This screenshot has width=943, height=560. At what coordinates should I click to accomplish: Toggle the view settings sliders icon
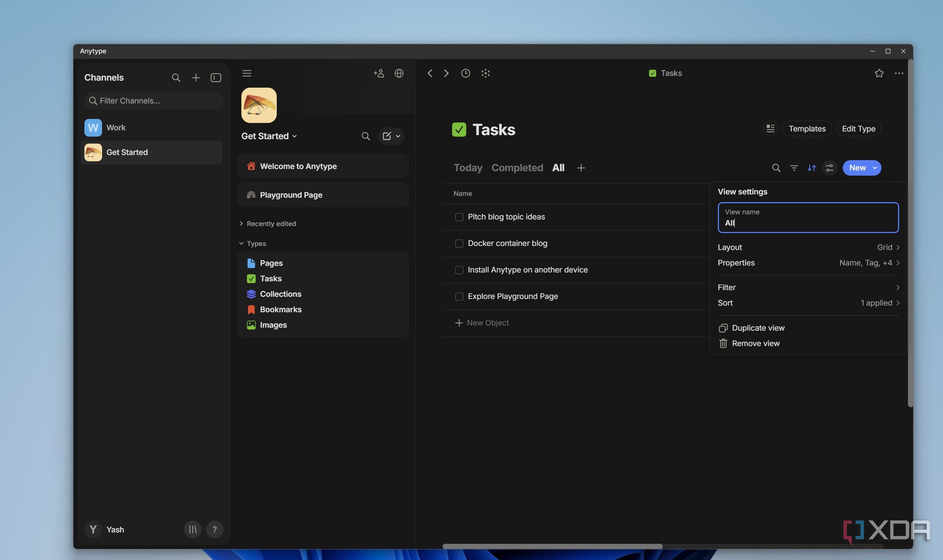coord(830,168)
